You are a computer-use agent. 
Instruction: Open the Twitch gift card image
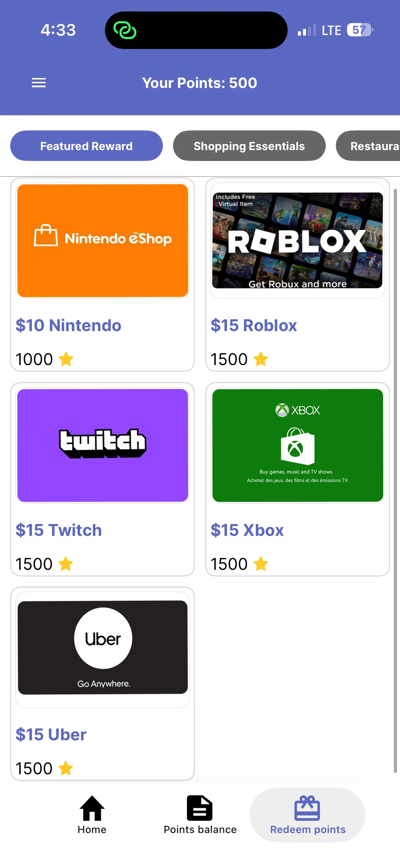click(x=102, y=445)
